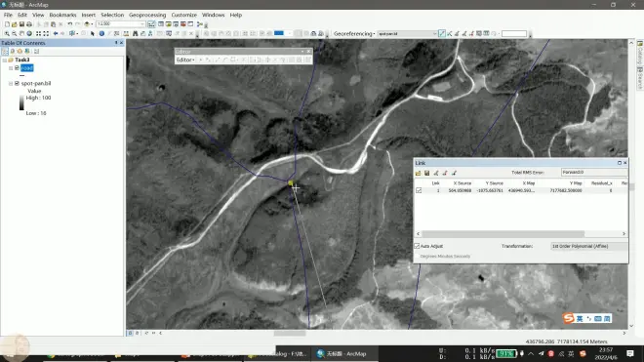Open the Bookmarks menu
The width and height of the screenshot is (644, 362).
tap(62, 15)
